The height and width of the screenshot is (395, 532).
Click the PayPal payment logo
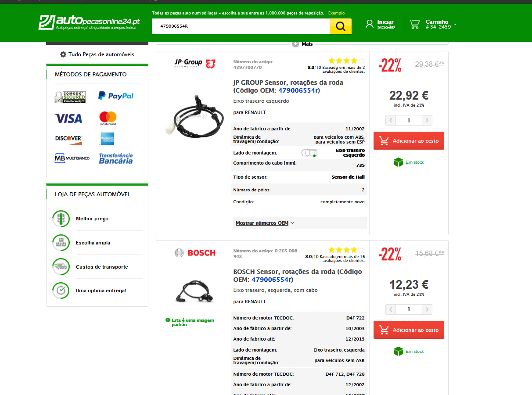[116, 96]
